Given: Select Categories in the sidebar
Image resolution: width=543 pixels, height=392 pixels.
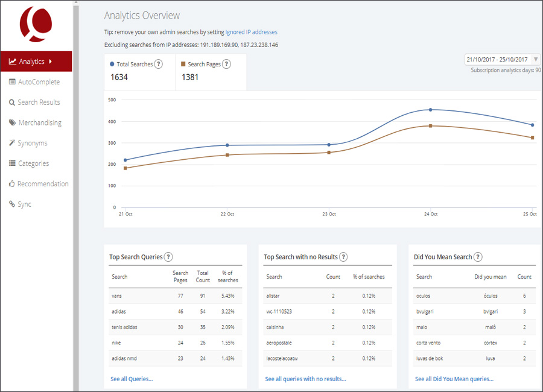Looking at the screenshot, I should [33, 163].
